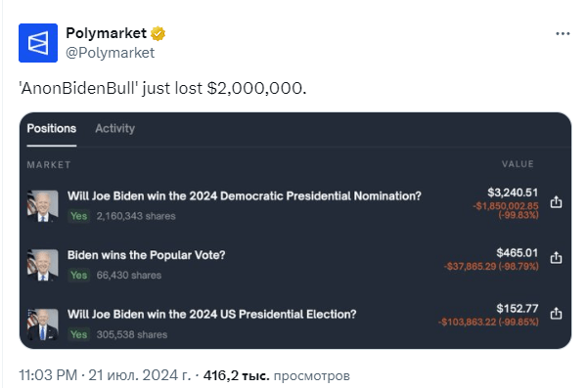The width and height of the screenshot is (588, 388).
Task: Open 'Biden wins the Popular Vote?' market
Action: pos(146,255)
